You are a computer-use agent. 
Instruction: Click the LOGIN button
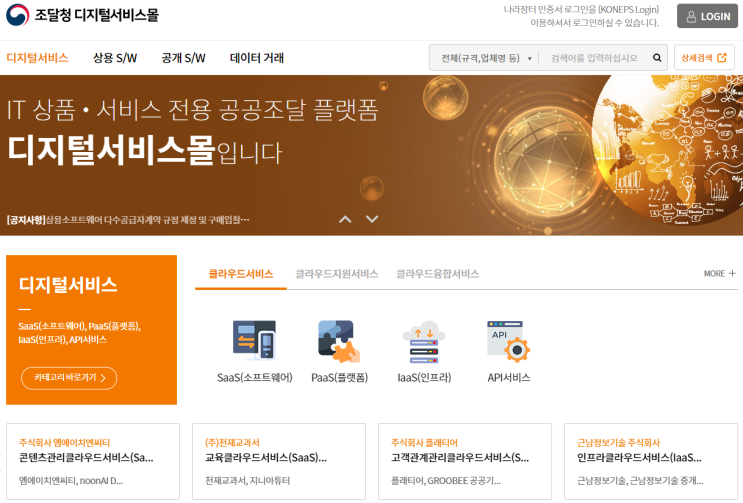[707, 16]
